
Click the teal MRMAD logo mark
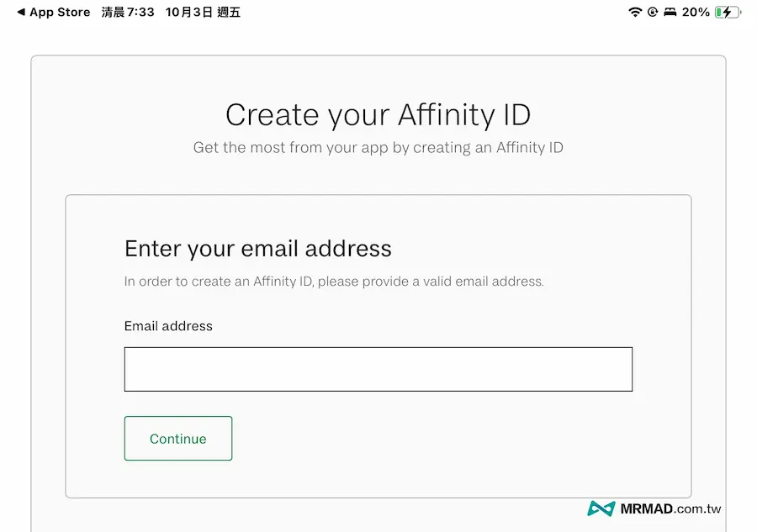point(601,508)
